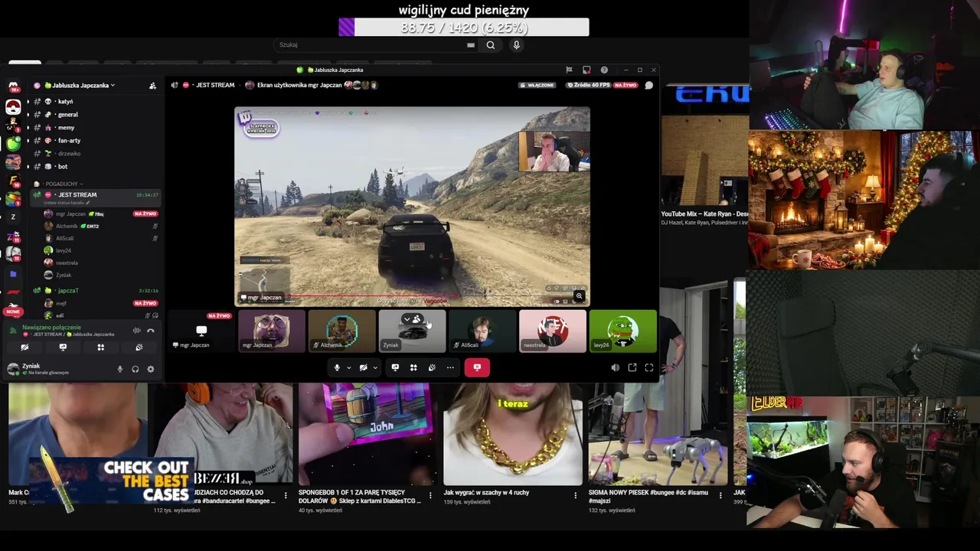Toggle microphone mute in Zyniak user panel
The width and height of the screenshot is (980, 551).
119,369
